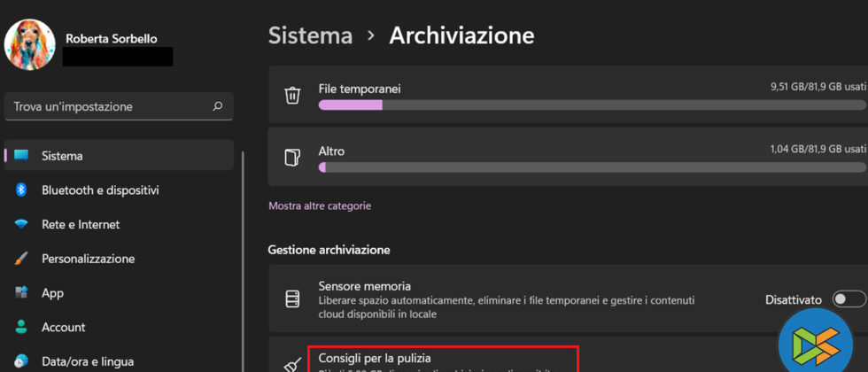
Task: Click the Altro storage usage bar
Action: [592, 167]
